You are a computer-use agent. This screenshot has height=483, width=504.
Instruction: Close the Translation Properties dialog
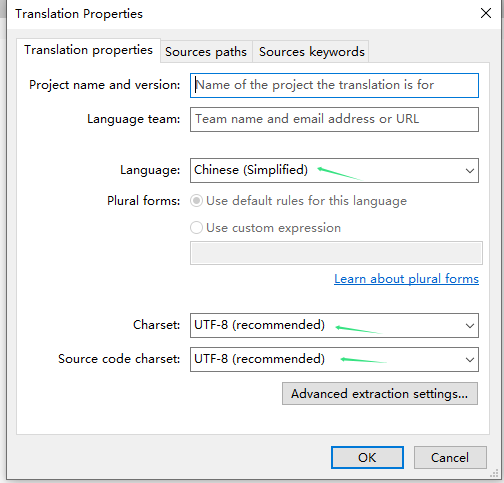(x=486, y=13)
